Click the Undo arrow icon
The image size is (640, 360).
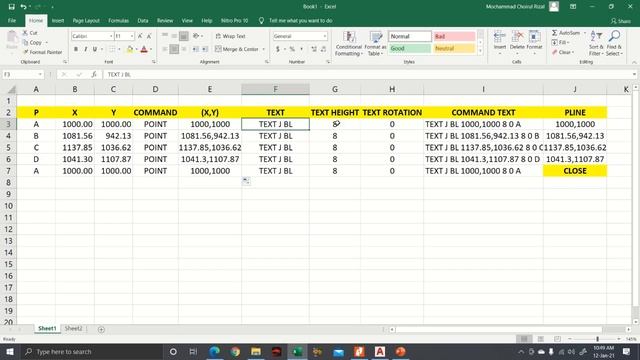pos(23,7)
